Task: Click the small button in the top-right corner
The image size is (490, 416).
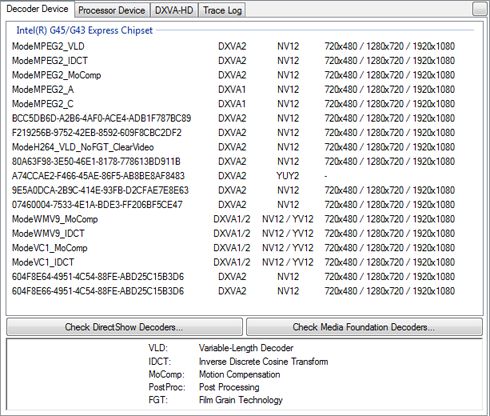Action: pyautogui.click(x=480, y=9)
